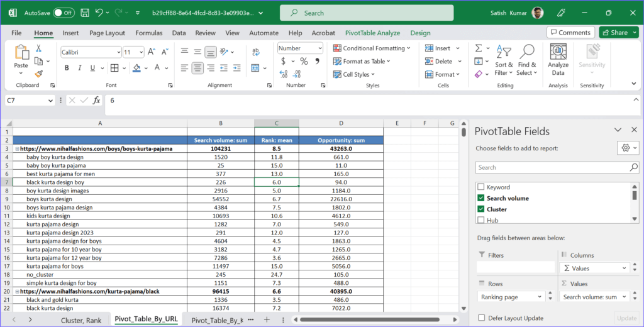Click the horizontal sheet scrollbar
644x327 pixels.
coord(370,319)
